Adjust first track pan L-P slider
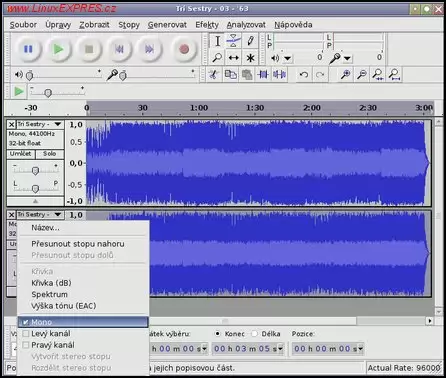 point(35,189)
